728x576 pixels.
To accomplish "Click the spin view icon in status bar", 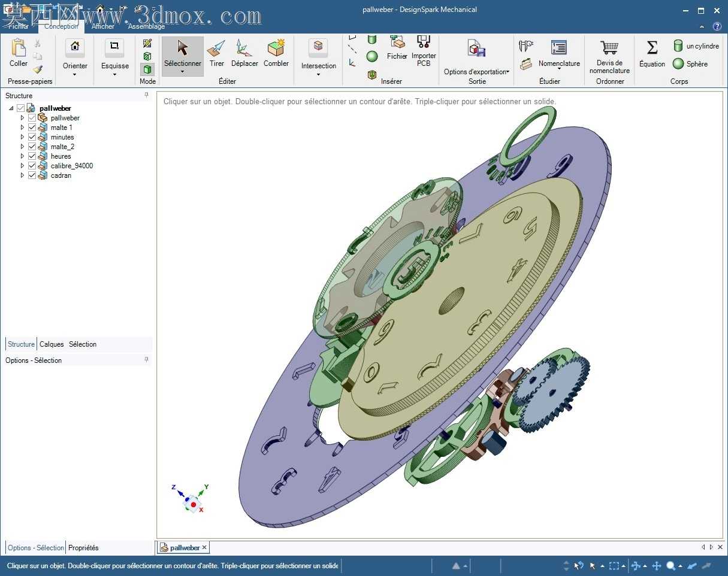I will point(636,566).
